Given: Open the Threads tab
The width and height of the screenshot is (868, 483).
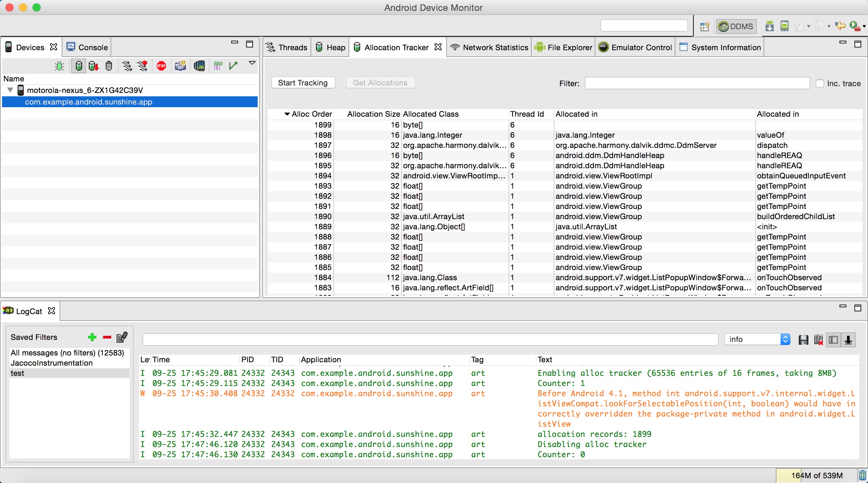Looking at the screenshot, I should point(287,47).
